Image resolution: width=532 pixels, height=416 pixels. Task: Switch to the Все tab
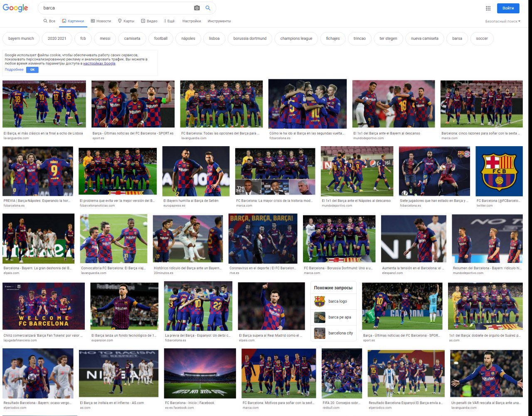(49, 21)
